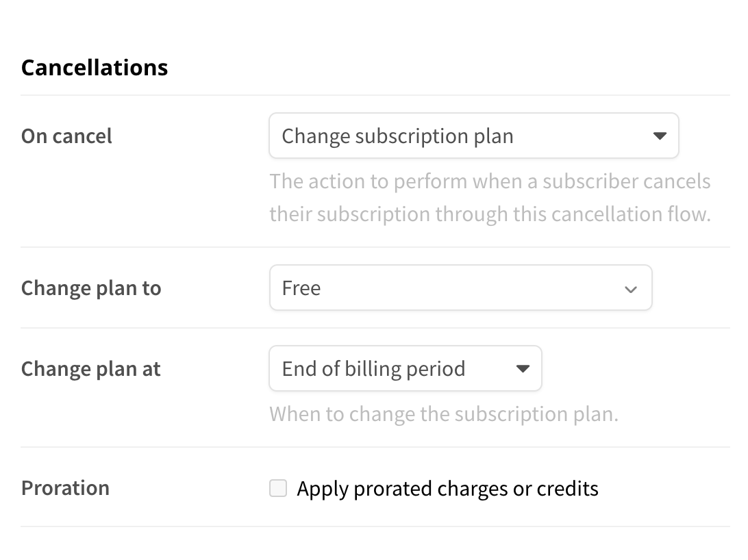Click the 'Change plan to' field label
The height and width of the screenshot is (560, 748).
(91, 288)
